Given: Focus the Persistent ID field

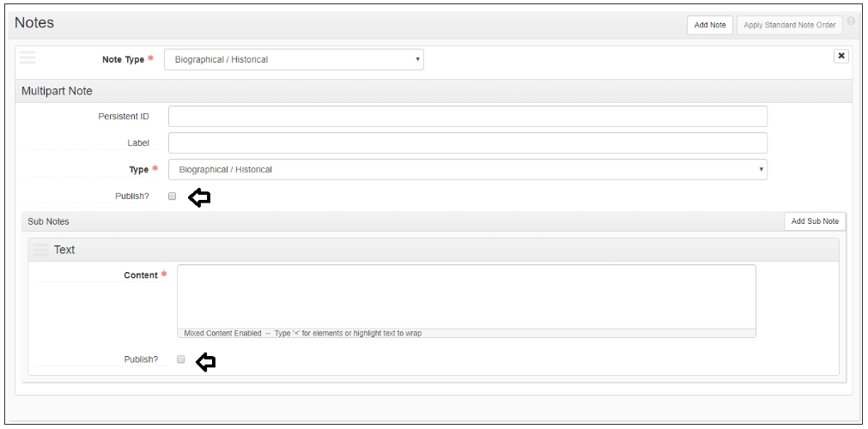Looking at the screenshot, I should tap(468, 116).
